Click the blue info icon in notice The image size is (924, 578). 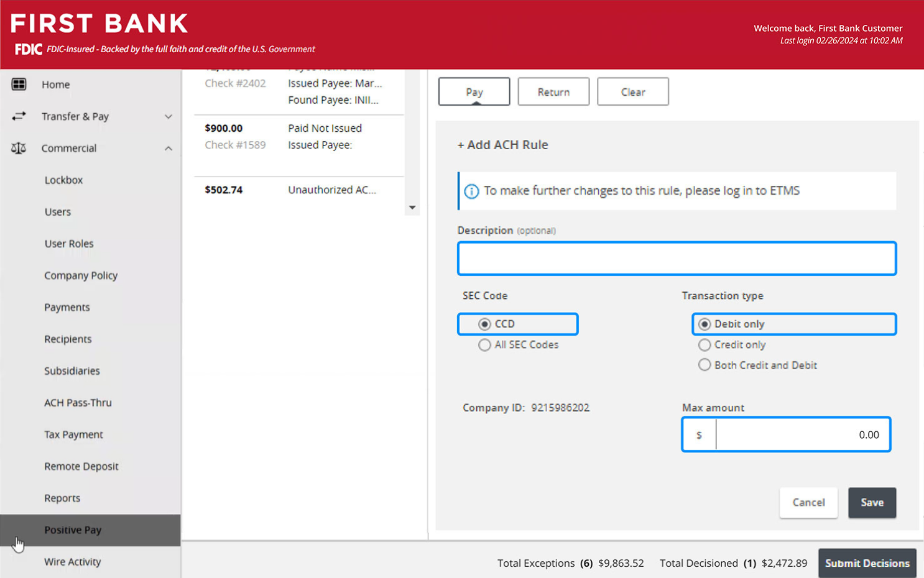[x=471, y=191]
